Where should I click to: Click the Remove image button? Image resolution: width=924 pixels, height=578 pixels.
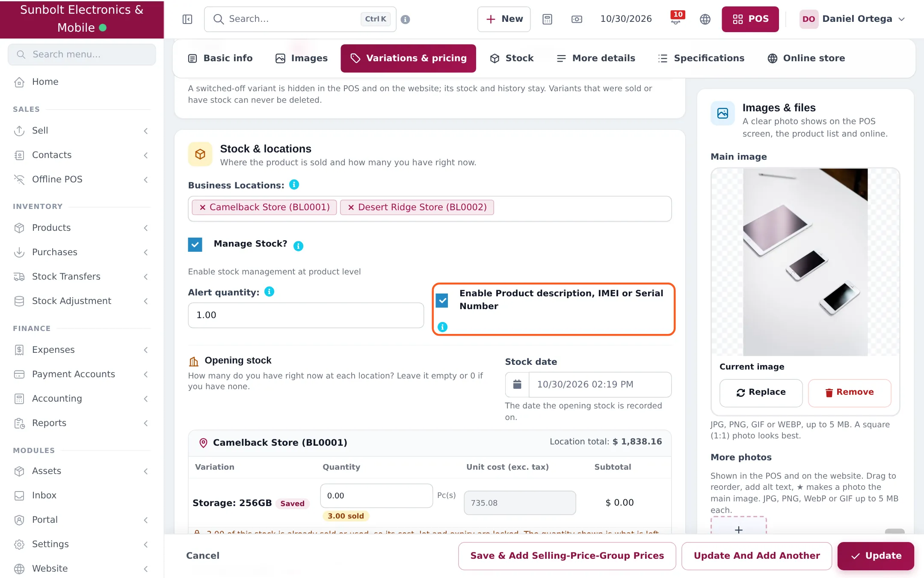click(850, 393)
